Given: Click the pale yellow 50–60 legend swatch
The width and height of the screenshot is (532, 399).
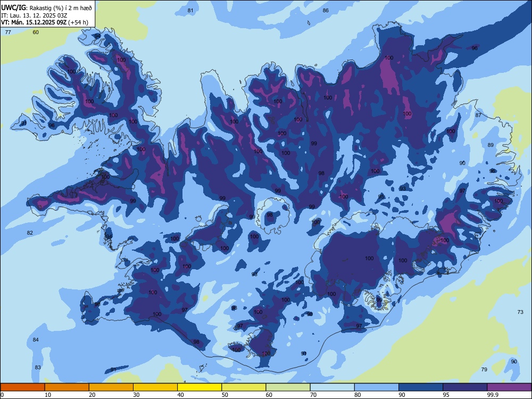Looking at the screenshot, I should tap(244, 387).
